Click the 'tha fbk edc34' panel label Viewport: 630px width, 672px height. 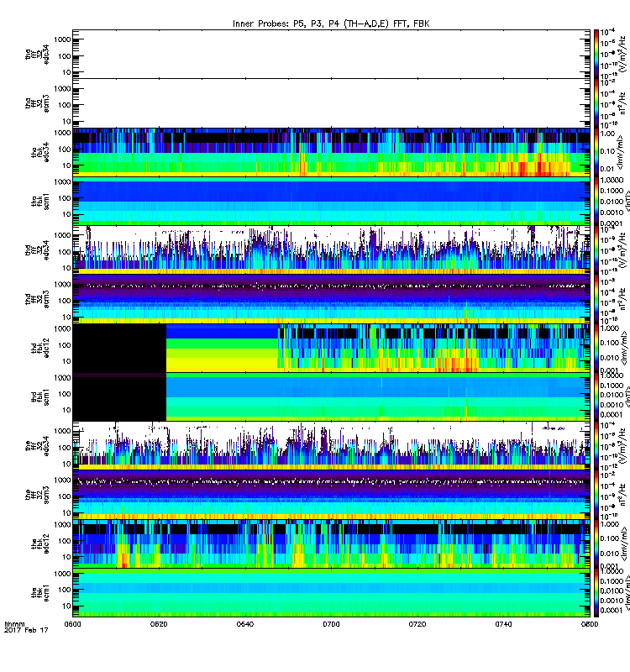[x=40, y=152]
